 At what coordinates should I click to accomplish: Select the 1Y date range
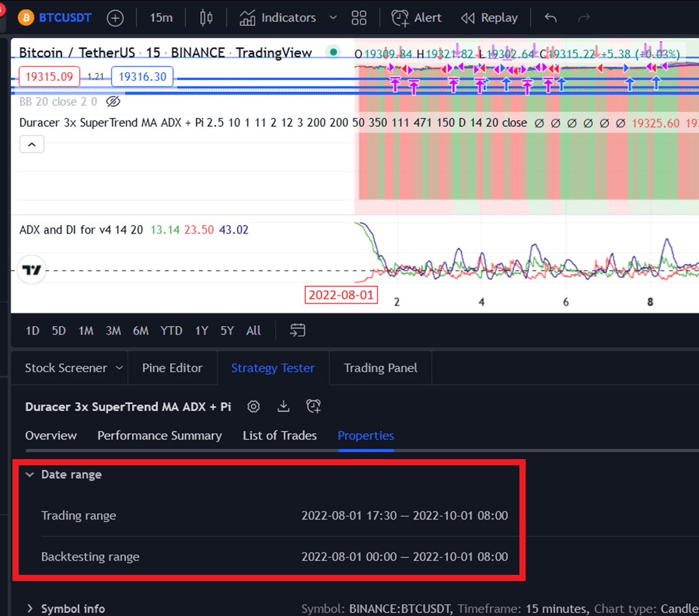(201, 331)
